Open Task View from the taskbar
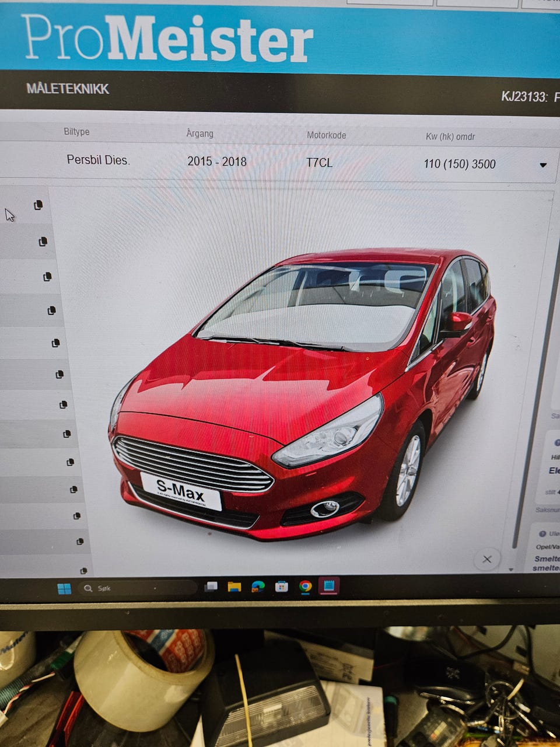The image size is (560, 747). (x=211, y=587)
